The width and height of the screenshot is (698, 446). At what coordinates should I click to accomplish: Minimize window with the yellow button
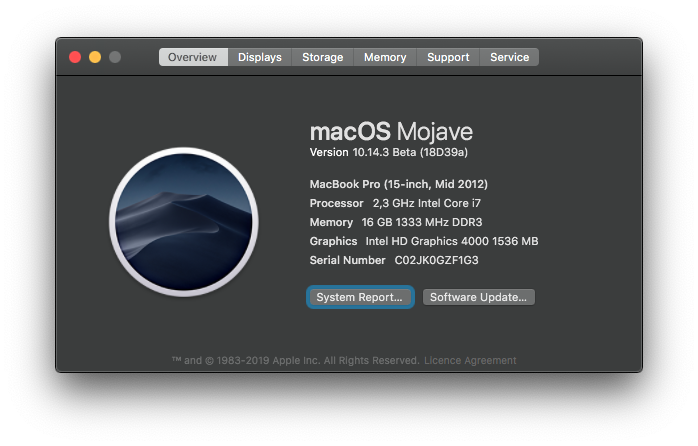(95, 57)
